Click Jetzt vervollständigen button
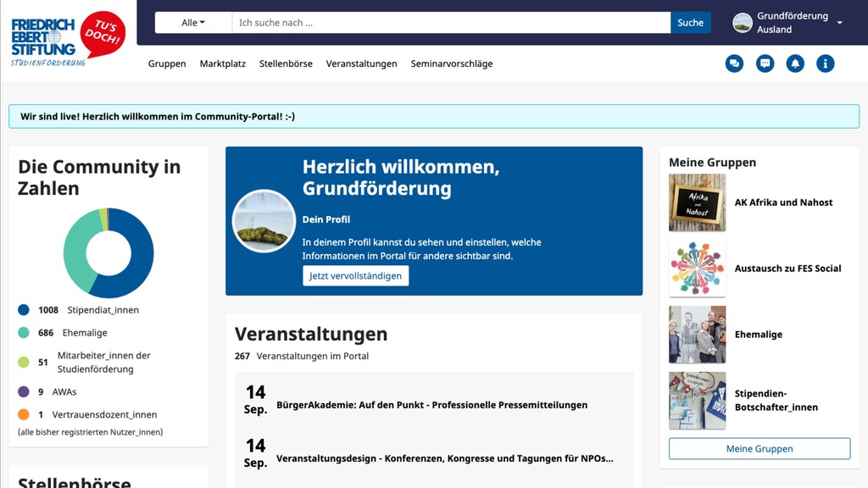The image size is (868, 488). pos(355,276)
